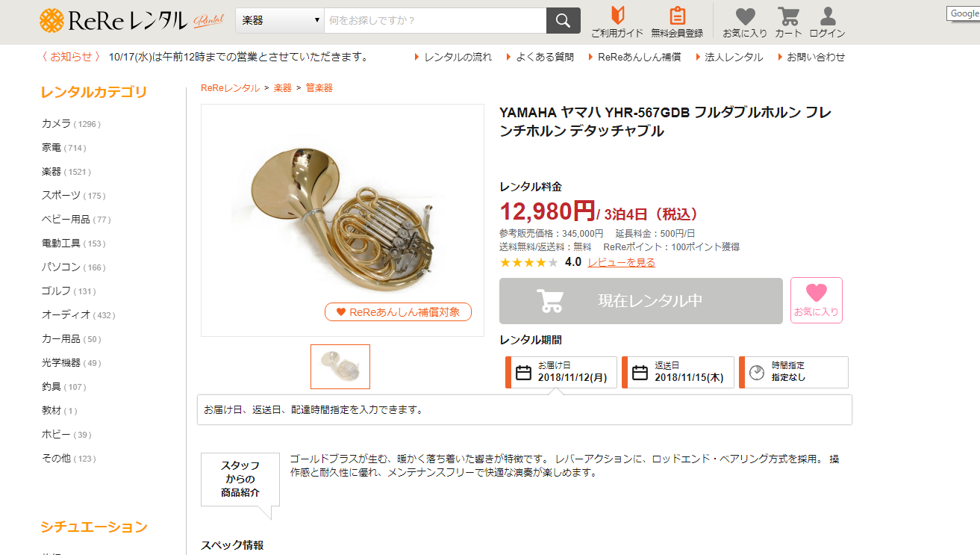Open the 返送日 return date picker
The image size is (980, 555).
(678, 372)
